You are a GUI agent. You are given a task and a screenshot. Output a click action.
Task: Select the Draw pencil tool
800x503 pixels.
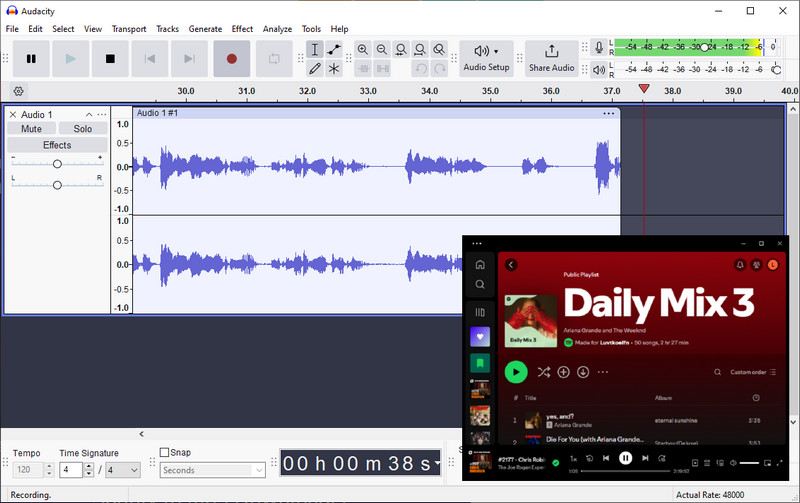coord(315,68)
